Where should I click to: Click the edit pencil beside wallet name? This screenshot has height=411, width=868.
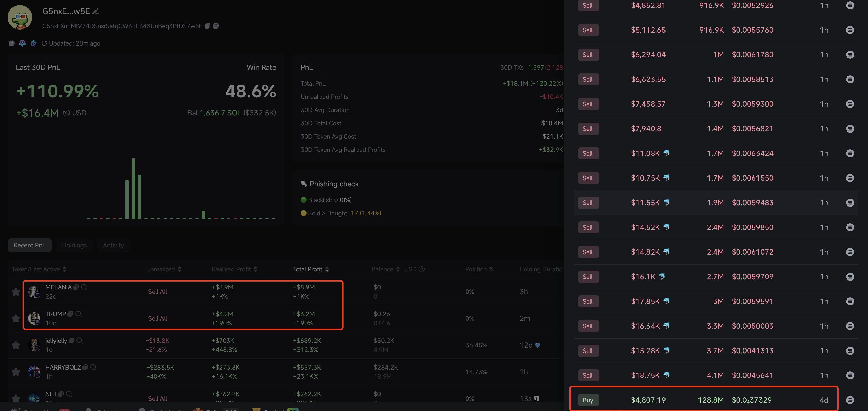pyautogui.click(x=96, y=11)
